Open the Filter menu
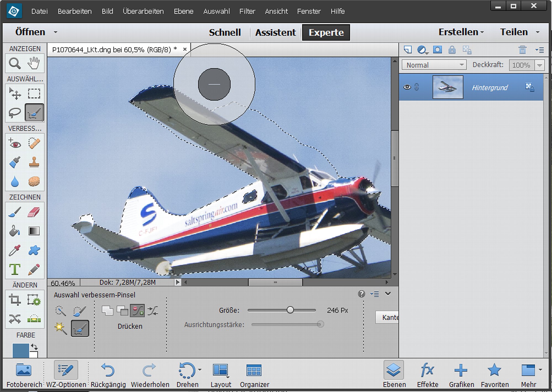Viewport: 552px width, 392px height. pos(247,11)
